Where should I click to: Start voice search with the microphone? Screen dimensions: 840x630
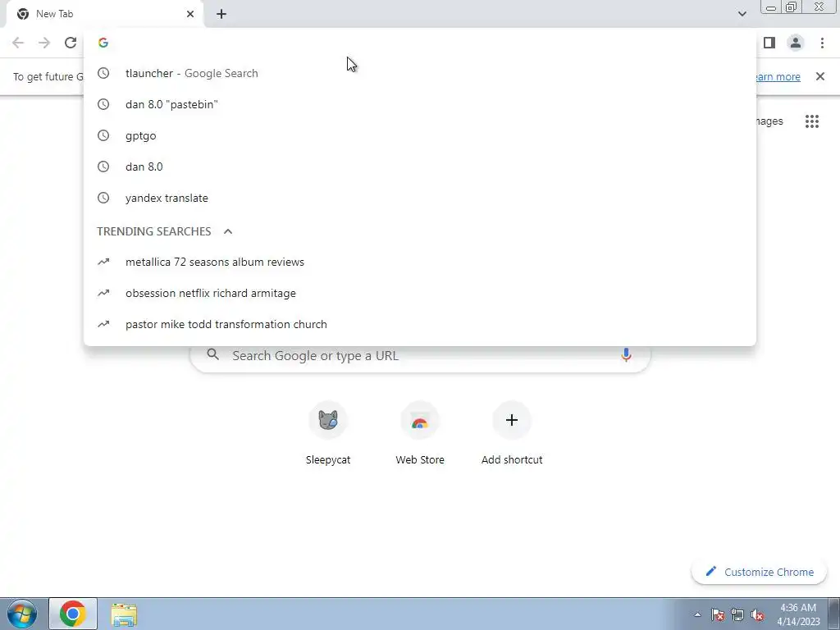626,354
